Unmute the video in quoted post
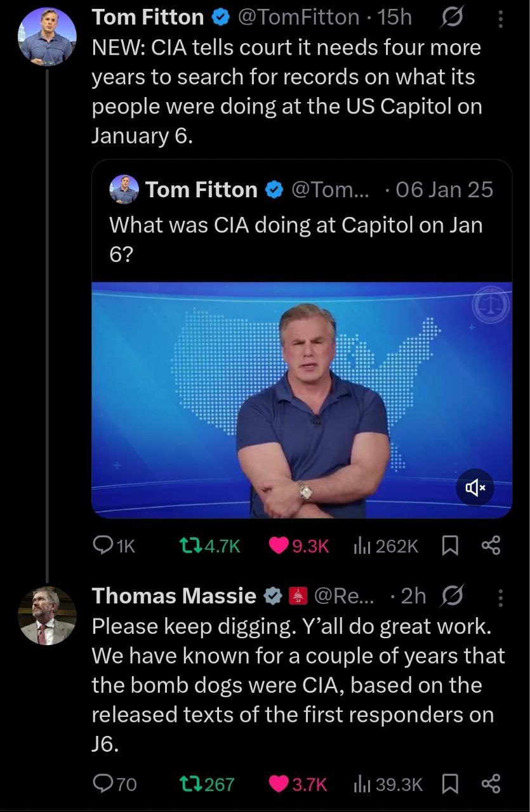Viewport: 530px width, 812px height. tap(475, 487)
